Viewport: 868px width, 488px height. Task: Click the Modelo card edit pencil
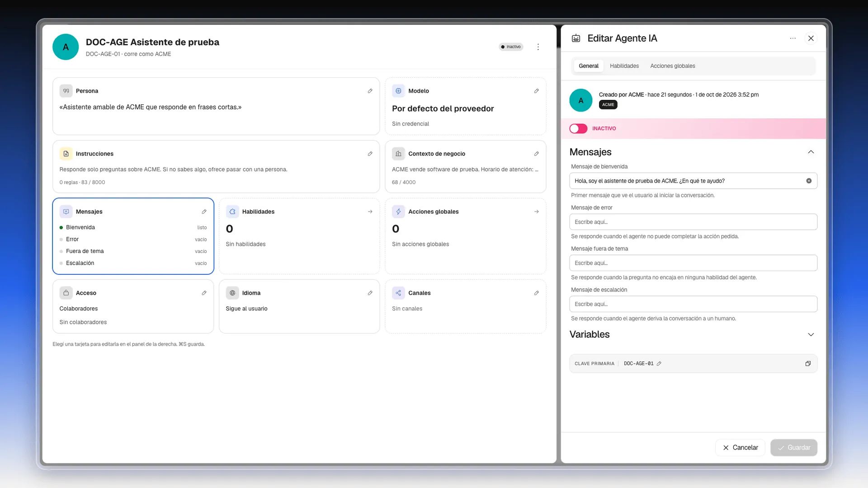536,91
